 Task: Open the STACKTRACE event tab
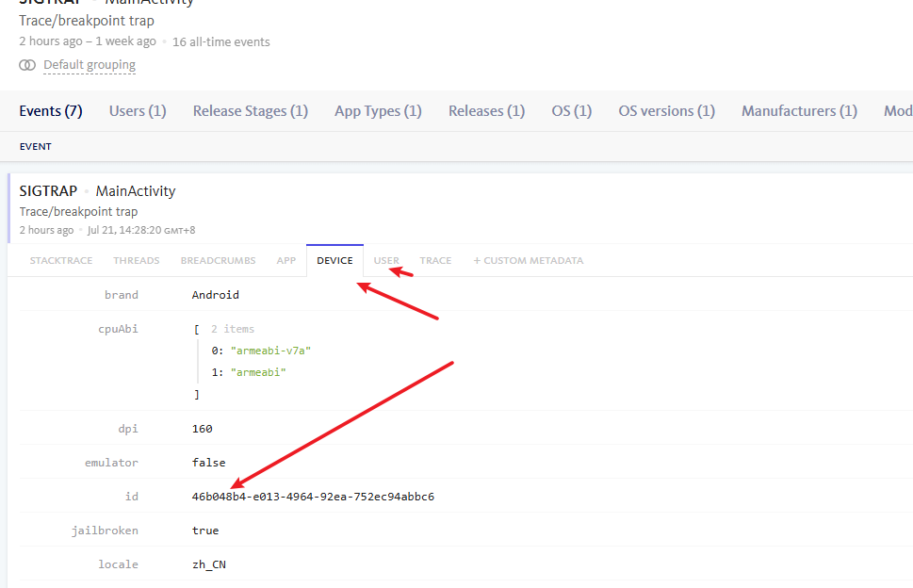click(x=61, y=261)
